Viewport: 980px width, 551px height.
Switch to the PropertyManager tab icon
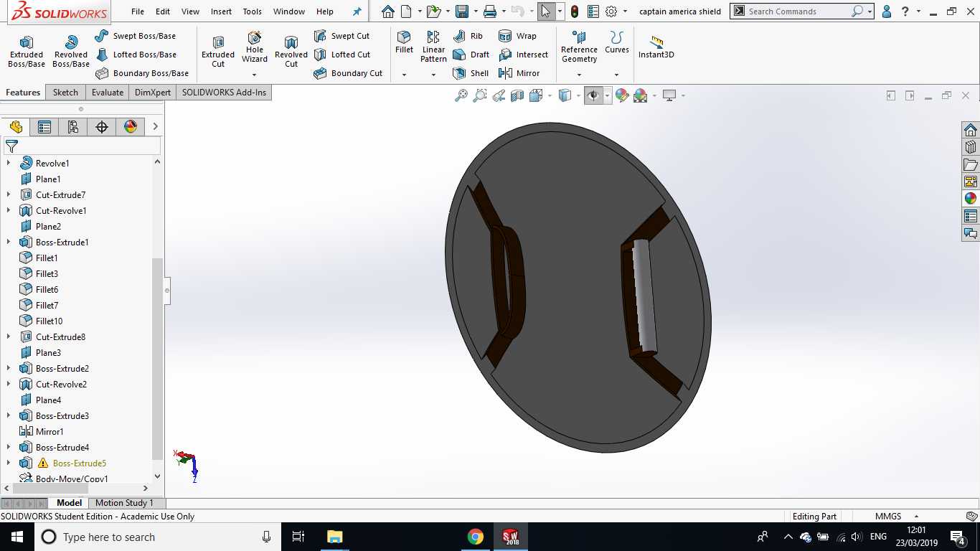point(44,127)
